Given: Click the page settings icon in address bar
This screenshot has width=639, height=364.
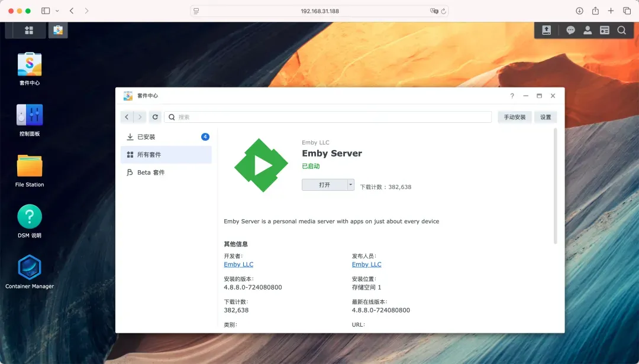Looking at the screenshot, I should (196, 11).
